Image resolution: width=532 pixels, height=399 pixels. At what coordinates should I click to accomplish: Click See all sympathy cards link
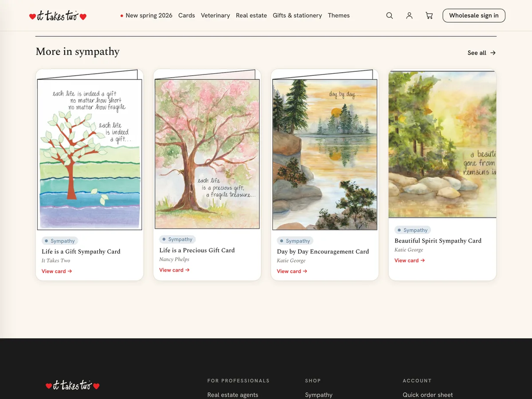481,53
